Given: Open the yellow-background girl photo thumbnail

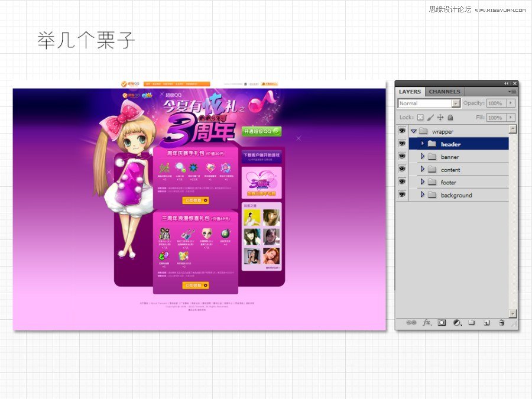Looking at the screenshot, I should (252, 218).
